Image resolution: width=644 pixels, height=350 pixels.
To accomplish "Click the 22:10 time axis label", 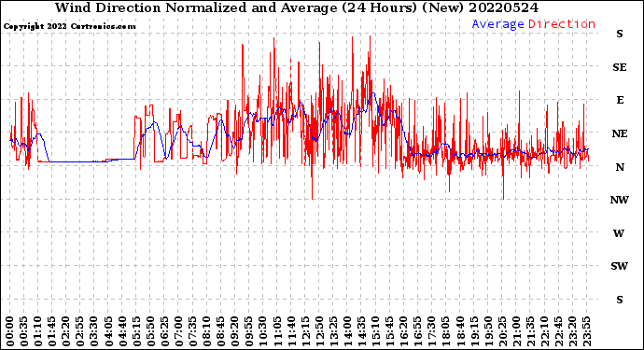I will [x=544, y=331].
